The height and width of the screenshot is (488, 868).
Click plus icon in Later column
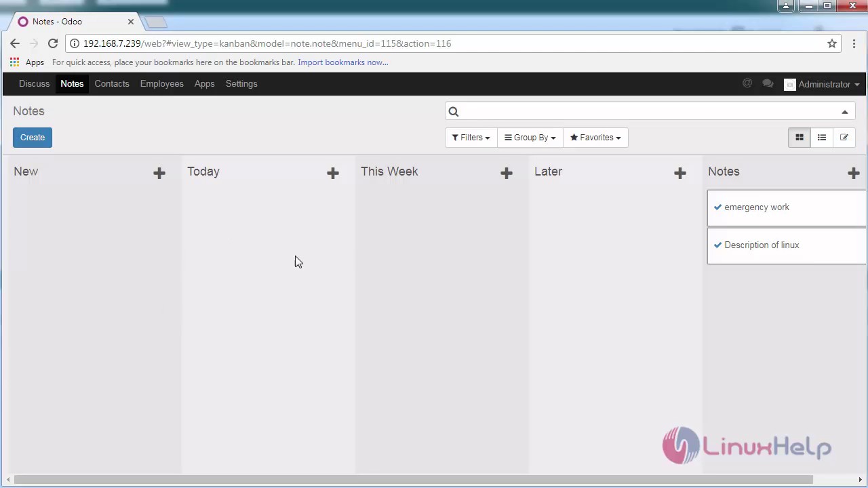(680, 174)
